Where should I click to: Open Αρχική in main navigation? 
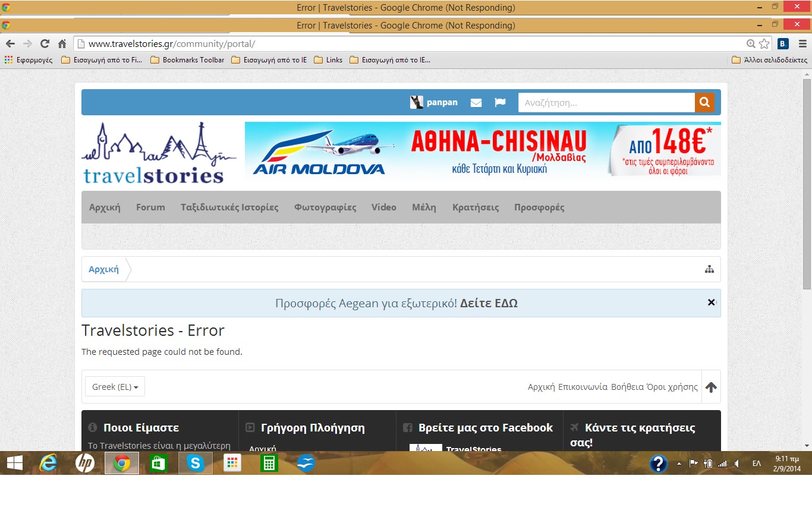click(105, 207)
